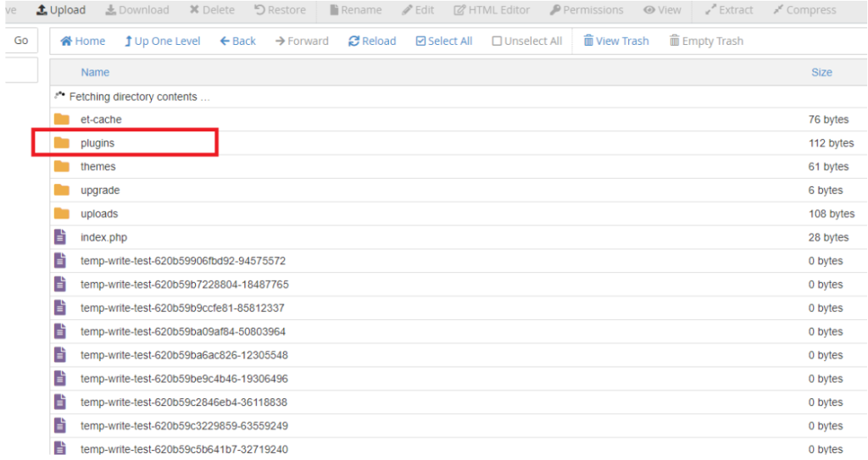
Task: Sort by the Name column header
Action: (95, 72)
